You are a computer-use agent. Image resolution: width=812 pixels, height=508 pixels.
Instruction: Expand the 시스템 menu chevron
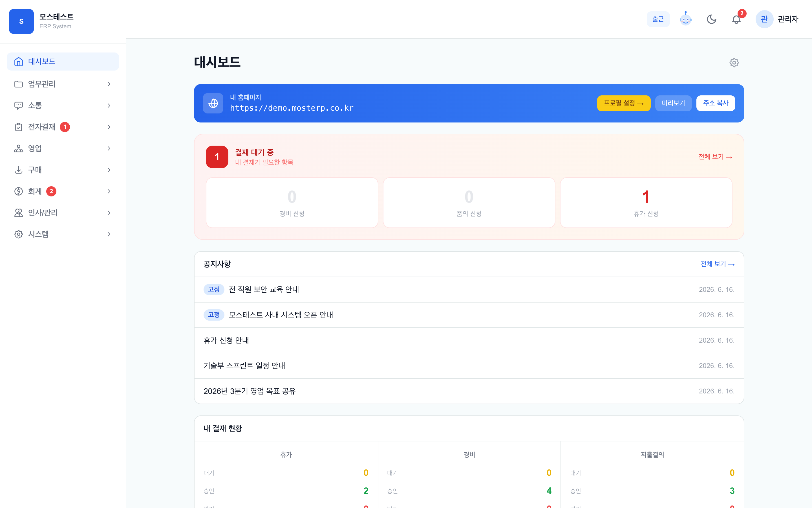(x=109, y=234)
